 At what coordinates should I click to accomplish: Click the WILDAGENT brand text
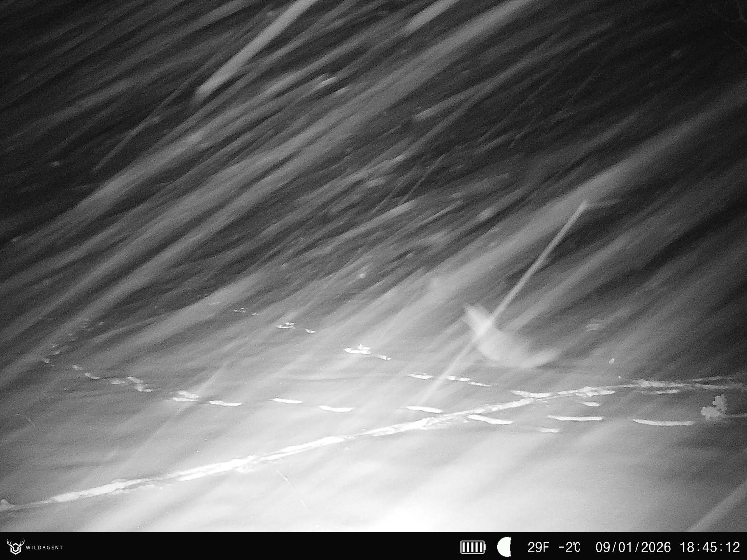coord(44,548)
